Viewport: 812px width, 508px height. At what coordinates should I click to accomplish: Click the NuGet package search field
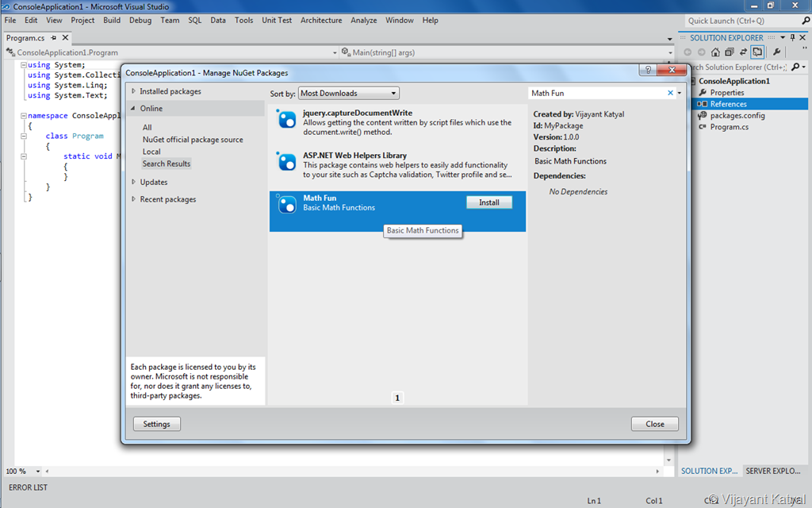coord(598,94)
